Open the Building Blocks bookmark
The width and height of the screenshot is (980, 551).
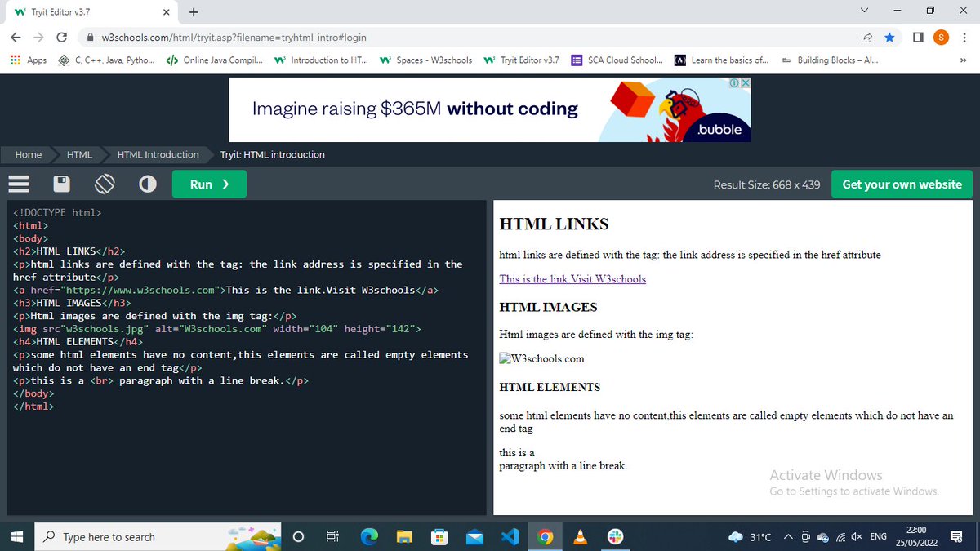pos(830,60)
